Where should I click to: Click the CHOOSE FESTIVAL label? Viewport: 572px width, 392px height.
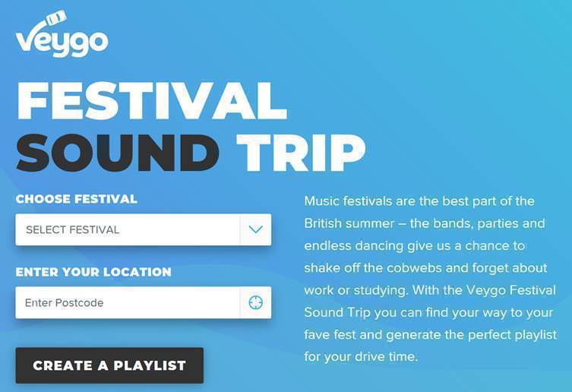tap(76, 199)
